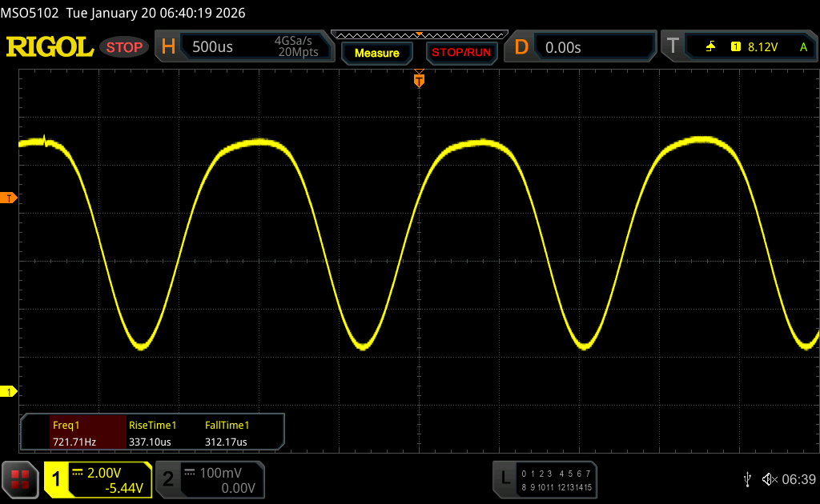Select the RiseTime1 measurement result
The width and height of the screenshot is (820, 504).
click(x=152, y=434)
